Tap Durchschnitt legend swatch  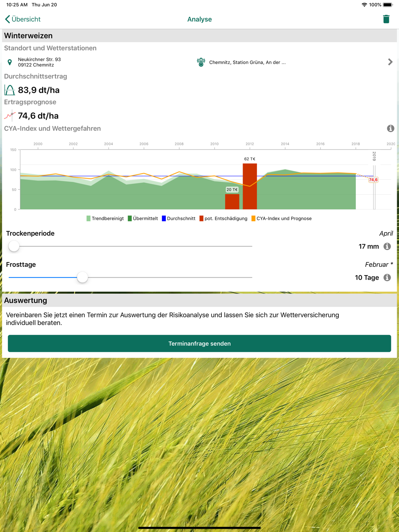164,219
